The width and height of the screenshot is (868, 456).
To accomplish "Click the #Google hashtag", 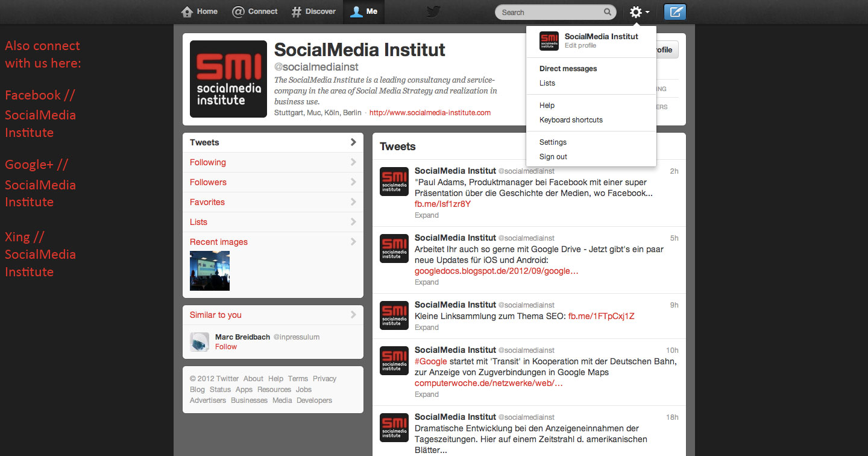I will pos(431,361).
